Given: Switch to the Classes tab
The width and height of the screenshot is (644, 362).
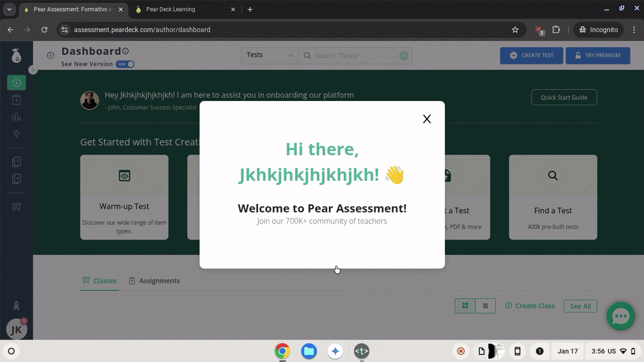Looking at the screenshot, I should click(99, 281).
